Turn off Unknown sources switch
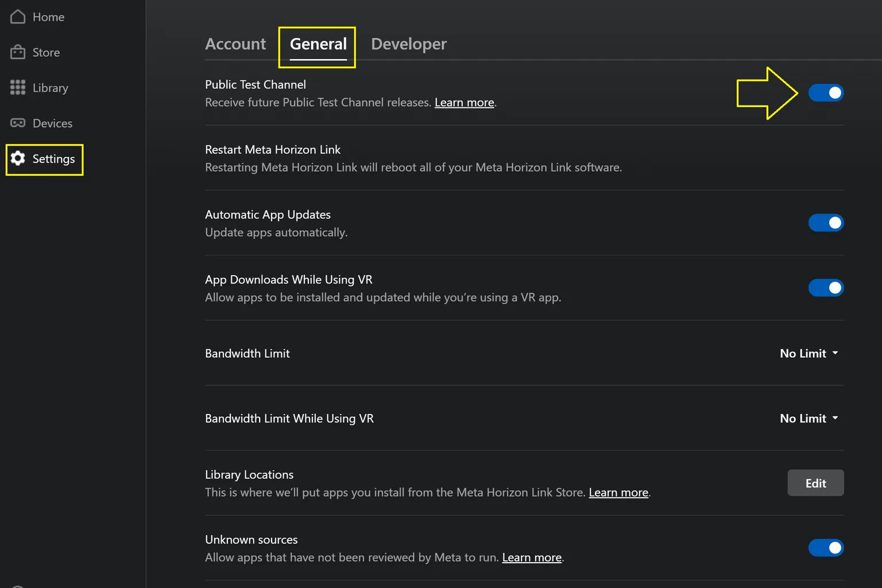The image size is (882, 588). coord(826,548)
